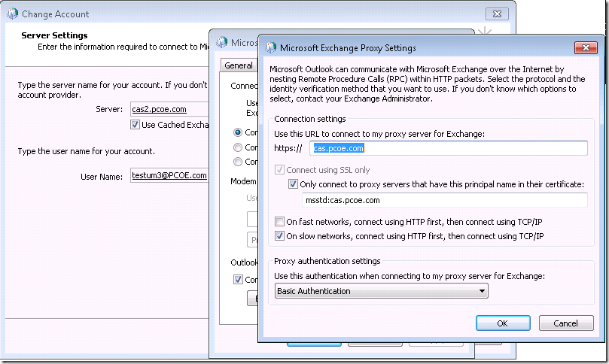The width and height of the screenshot is (609, 364).
Task: Confirm proxy settings with OK button
Action: (x=503, y=323)
